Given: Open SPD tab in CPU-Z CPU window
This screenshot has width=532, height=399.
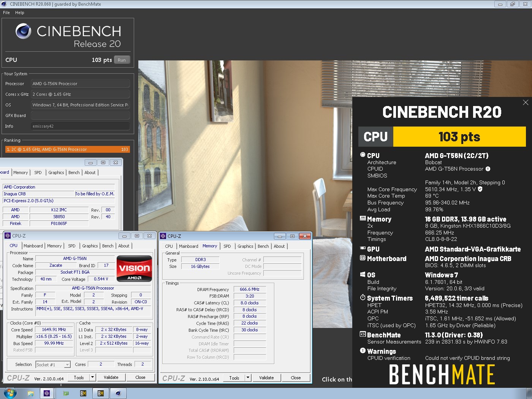Looking at the screenshot, I should click(72, 246).
